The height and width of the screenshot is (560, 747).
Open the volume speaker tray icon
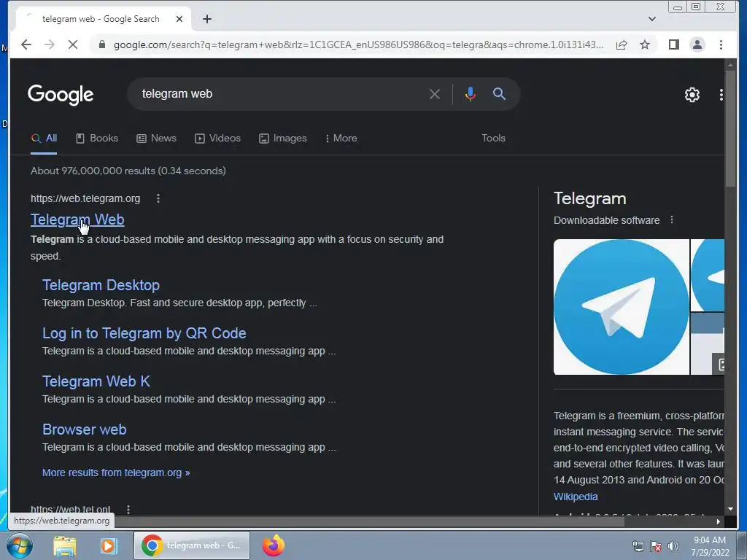(673, 546)
